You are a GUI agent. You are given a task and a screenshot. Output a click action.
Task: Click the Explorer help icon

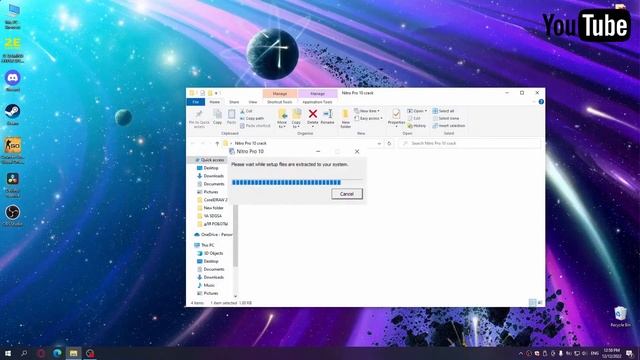point(541,102)
